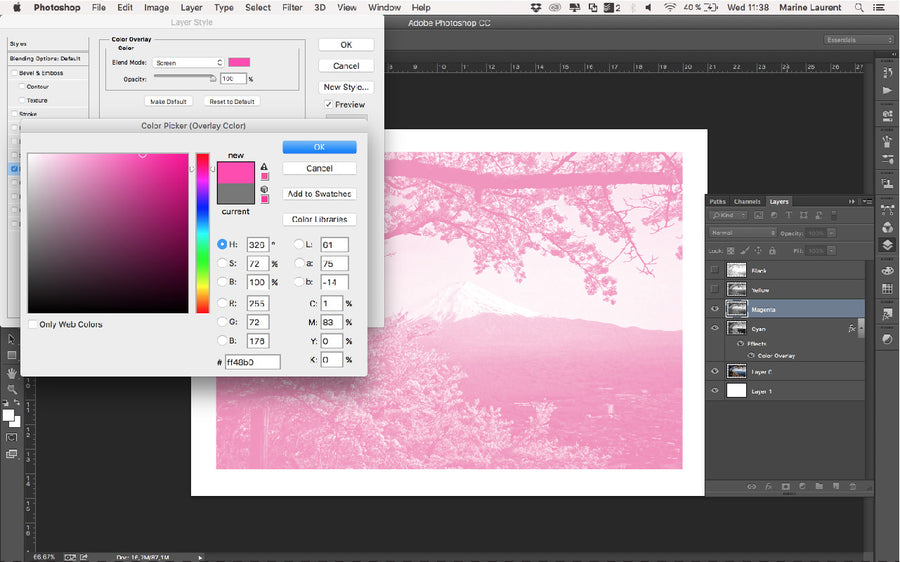Click the Lock all padlock icon
900x562 pixels.
[772, 251]
